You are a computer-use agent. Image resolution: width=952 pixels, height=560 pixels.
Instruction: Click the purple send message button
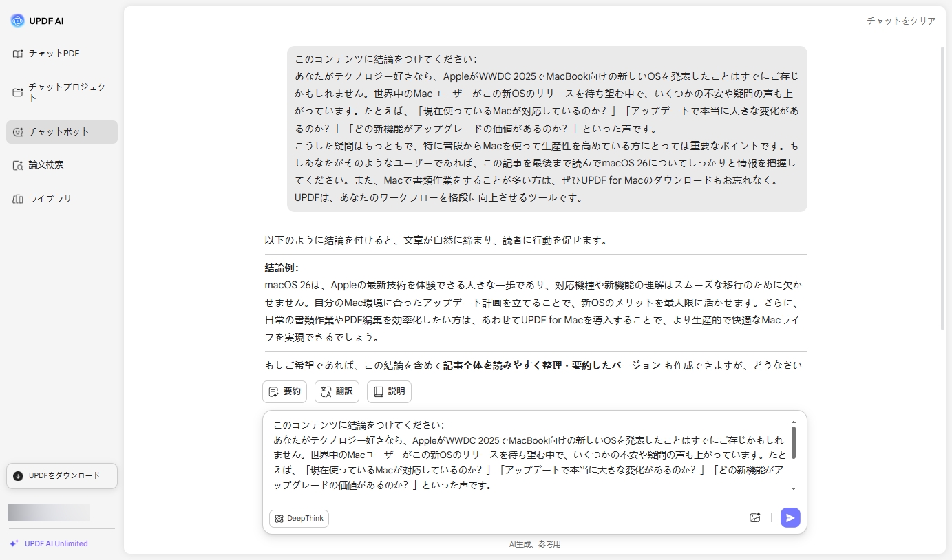(790, 518)
